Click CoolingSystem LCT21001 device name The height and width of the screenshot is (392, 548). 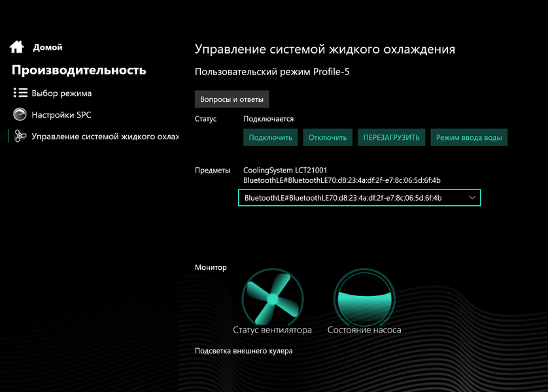coord(285,170)
